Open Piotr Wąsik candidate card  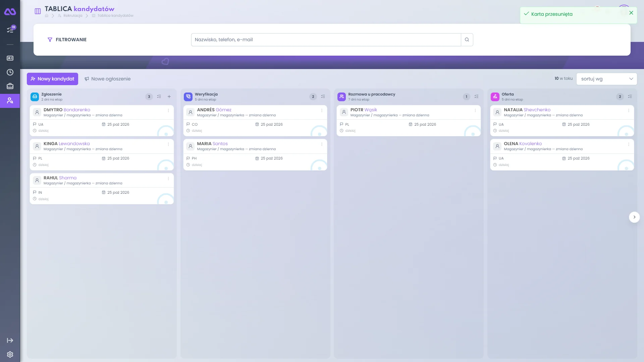[409, 121]
